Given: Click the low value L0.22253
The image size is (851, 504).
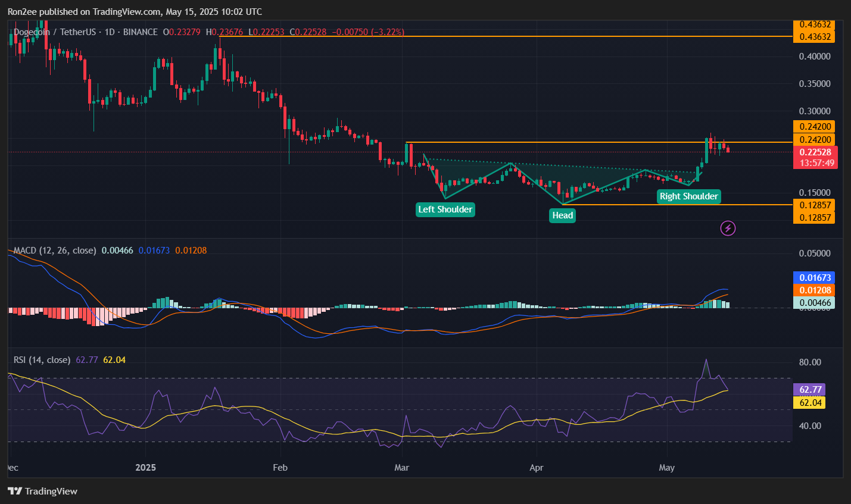Looking at the screenshot, I should coord(266,32).
